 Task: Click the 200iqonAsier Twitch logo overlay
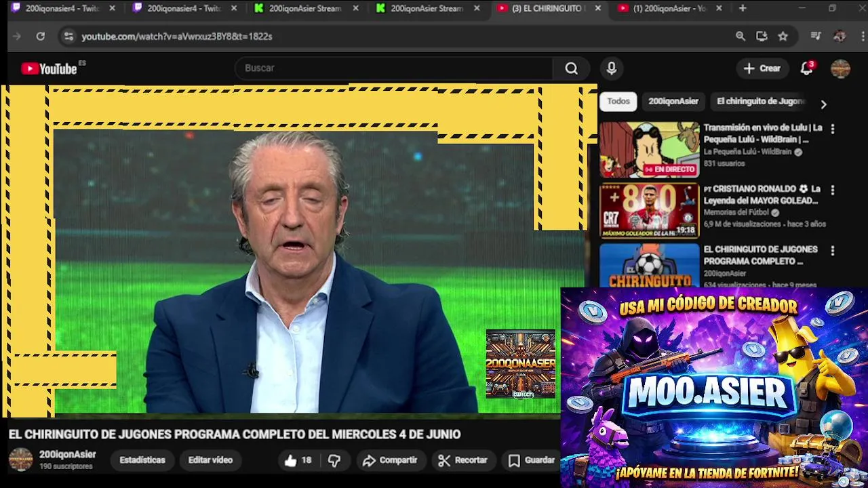tap(520, 365)
